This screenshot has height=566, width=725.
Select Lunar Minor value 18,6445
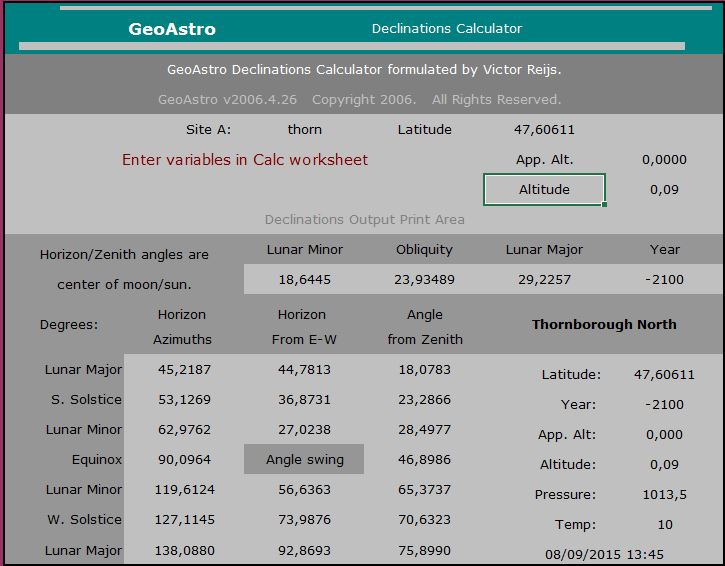point(304,280)
